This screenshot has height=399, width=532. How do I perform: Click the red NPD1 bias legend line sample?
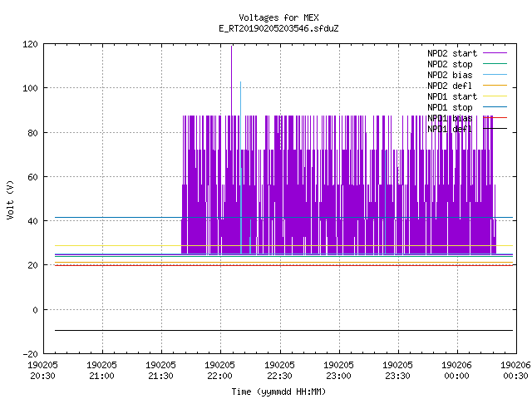(x=495, y=118)
